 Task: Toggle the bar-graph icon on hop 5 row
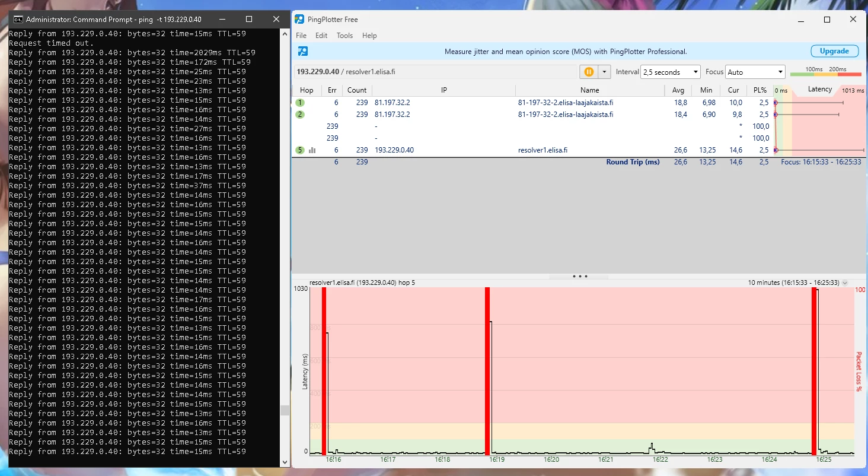click(312, 150)
